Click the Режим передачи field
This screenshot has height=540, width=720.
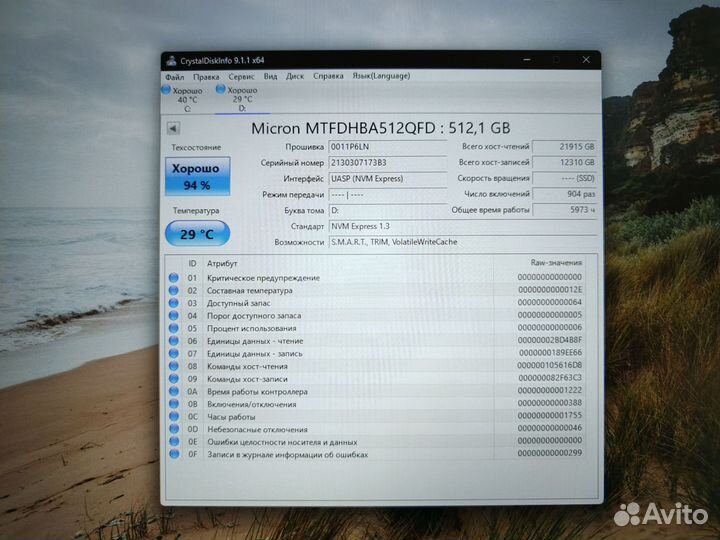[x=388, y=195]
